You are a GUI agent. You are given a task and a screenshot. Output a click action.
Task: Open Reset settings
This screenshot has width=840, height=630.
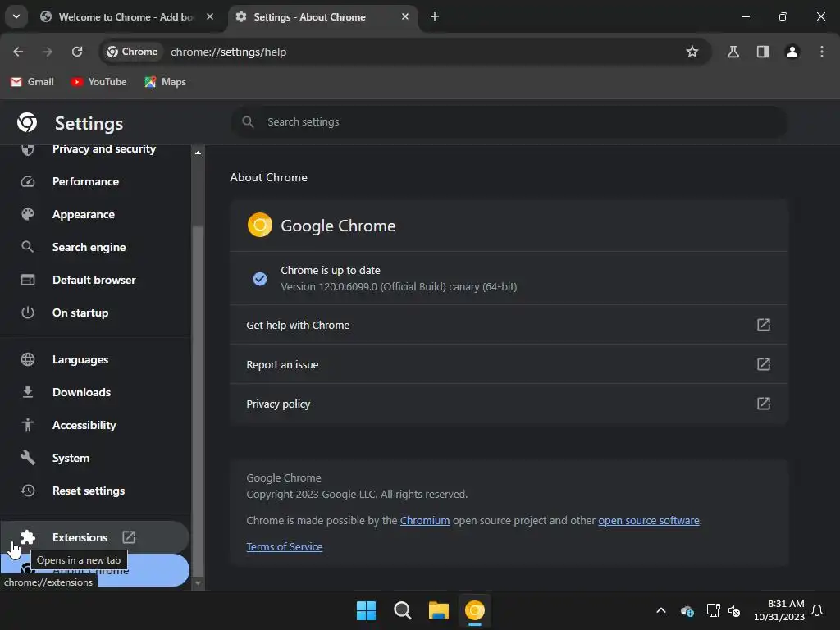coord(95,491)
